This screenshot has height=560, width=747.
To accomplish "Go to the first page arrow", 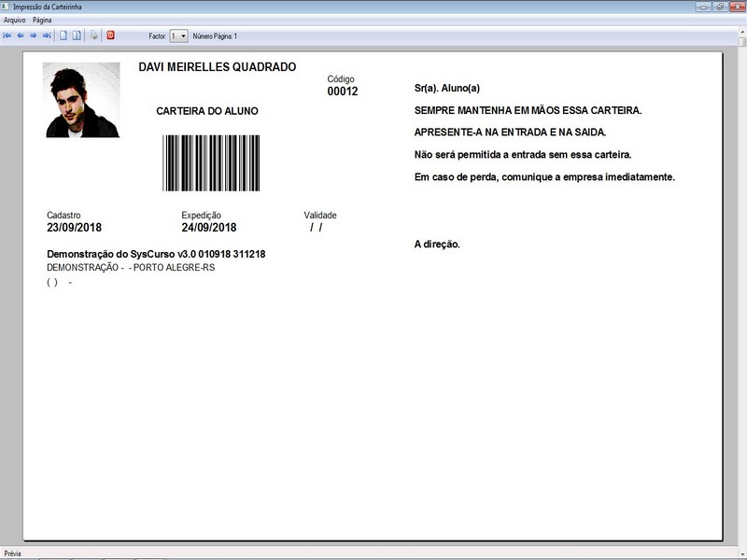I will (x=7, y=35).
